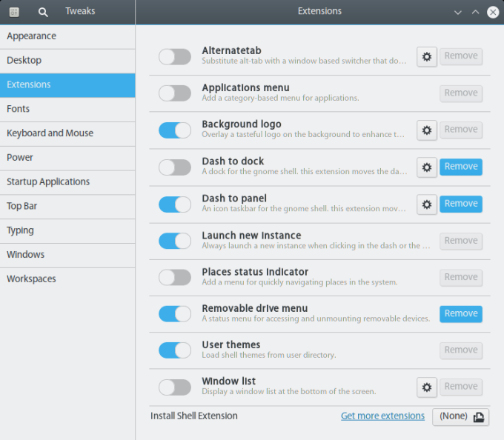This screenshot has height=440, width=504.
Task: Open Window list settings gear
Action: 426,387
